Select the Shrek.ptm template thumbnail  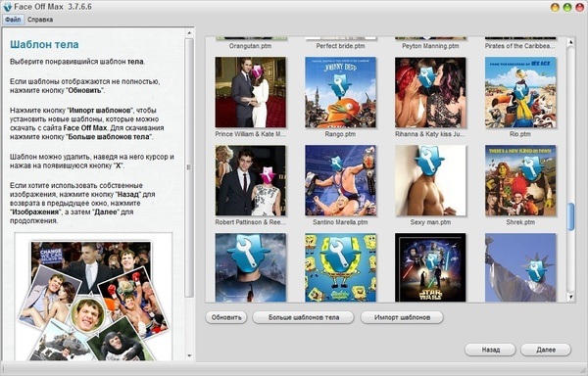pos(520,180)
